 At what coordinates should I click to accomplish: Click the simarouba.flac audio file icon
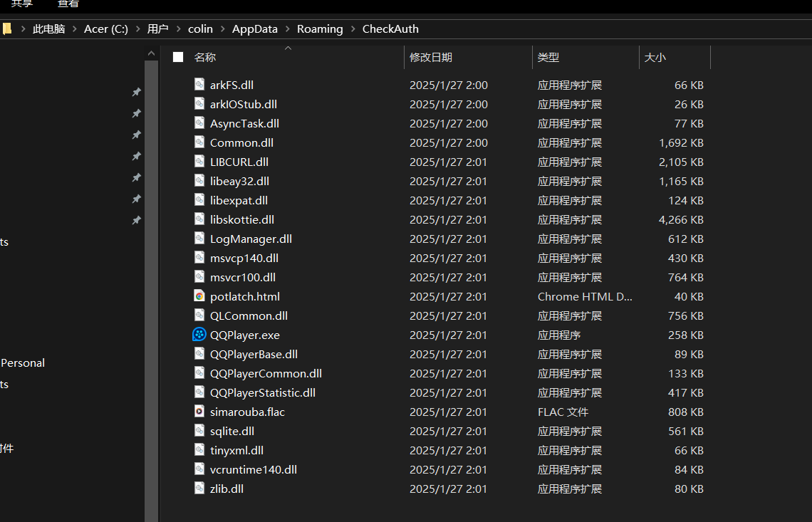(x=199, y=412)
